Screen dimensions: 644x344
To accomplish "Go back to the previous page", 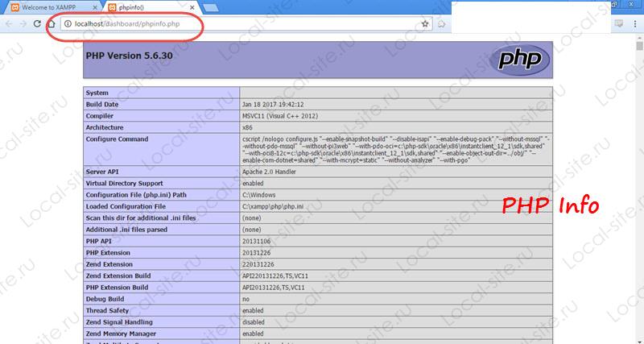I will coord(9,24).
